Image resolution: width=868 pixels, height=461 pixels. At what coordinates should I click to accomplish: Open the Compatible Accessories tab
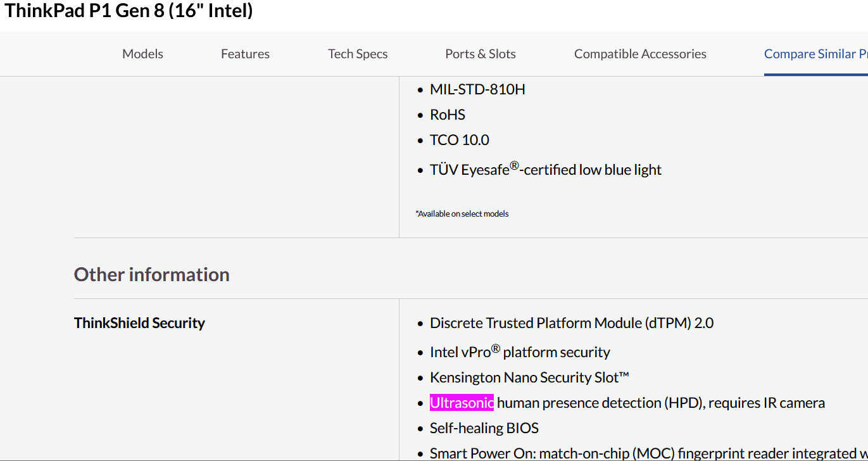640,54
